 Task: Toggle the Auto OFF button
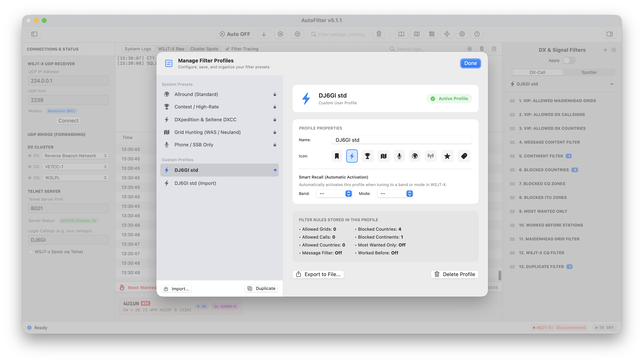[x=235, y=34]
